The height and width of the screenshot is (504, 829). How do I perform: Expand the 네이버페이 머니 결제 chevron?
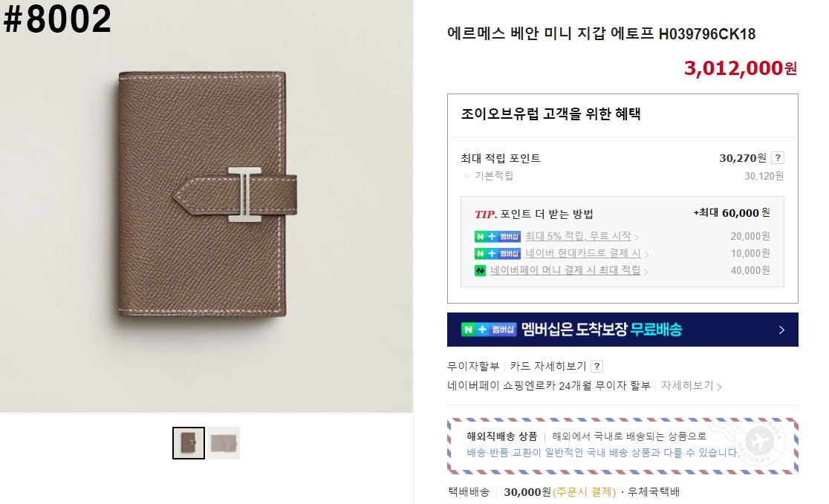pyautogui.click(x=646, y=271)
